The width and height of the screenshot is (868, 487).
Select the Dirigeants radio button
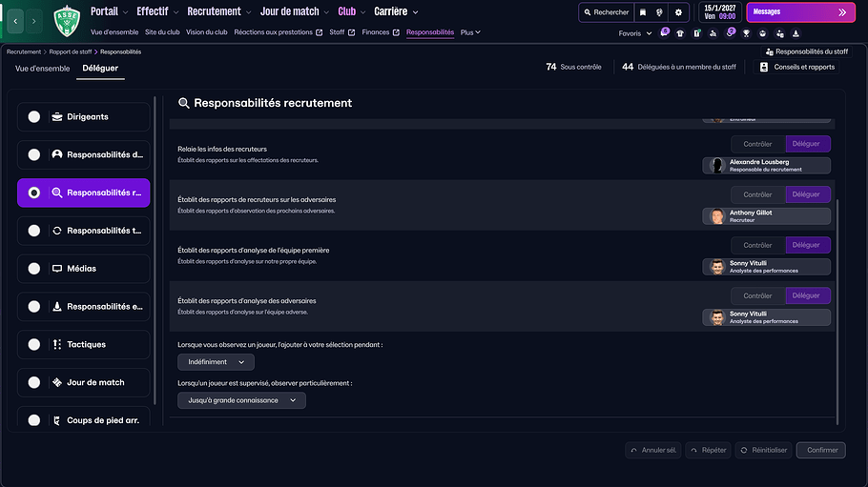(x=34, y=117)
